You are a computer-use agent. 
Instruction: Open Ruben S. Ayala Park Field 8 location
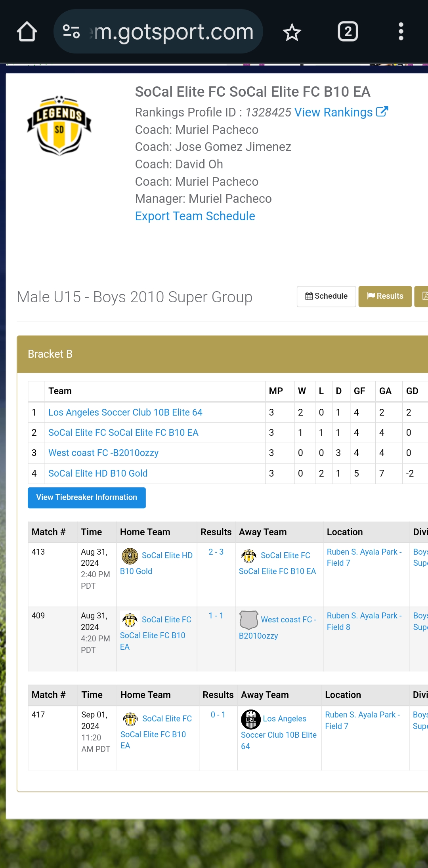364,621
